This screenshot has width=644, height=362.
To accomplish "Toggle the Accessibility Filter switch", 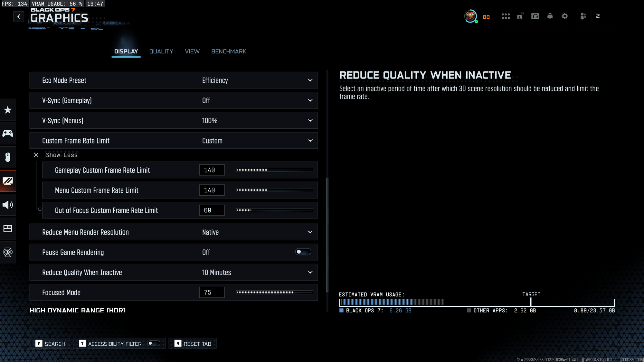I will click(154, 343).
